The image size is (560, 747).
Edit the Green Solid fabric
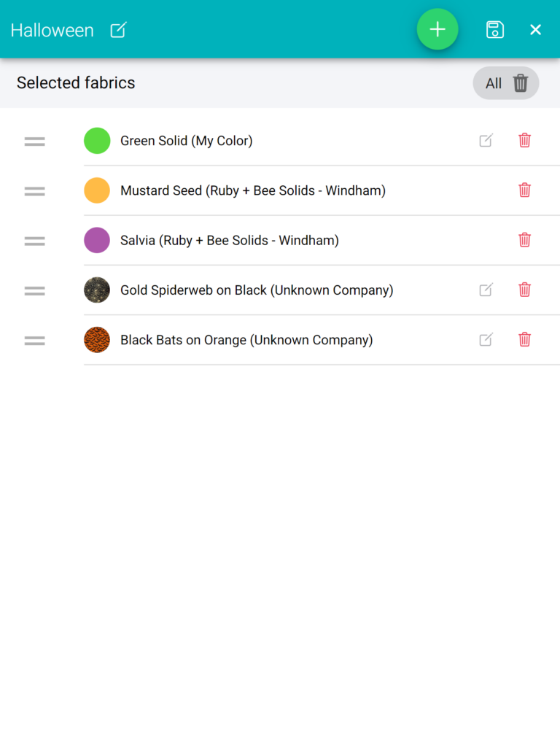486,141
